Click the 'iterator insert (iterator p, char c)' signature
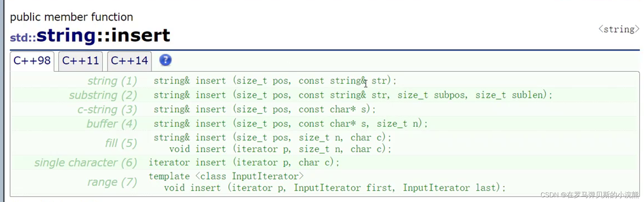The width and height of the screenshot is (644, 202). (244, 163)
